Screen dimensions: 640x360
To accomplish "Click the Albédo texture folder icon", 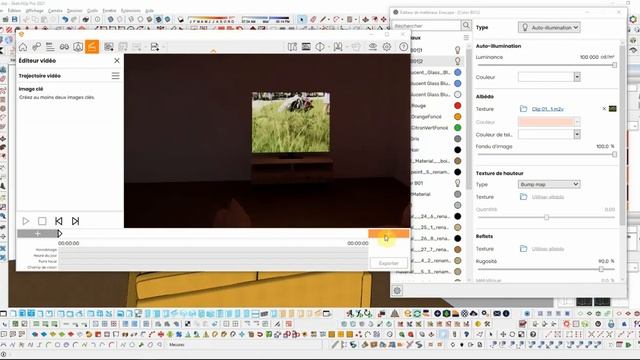I will 523,109.
